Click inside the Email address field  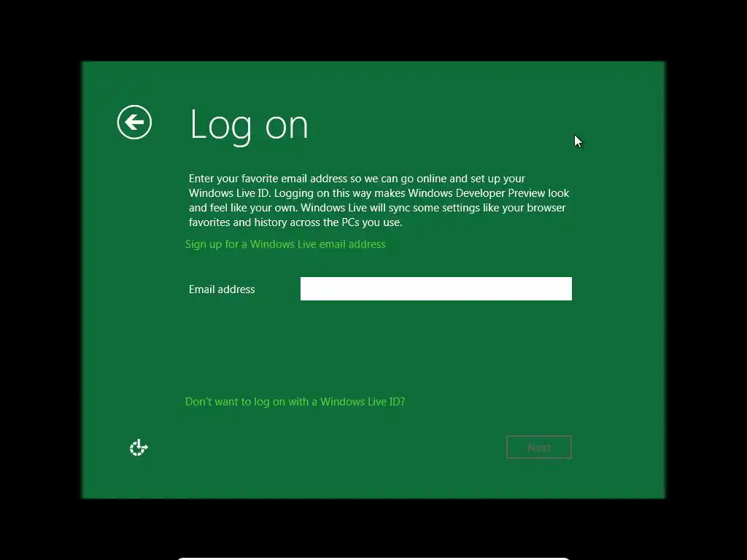click(436, 289)
